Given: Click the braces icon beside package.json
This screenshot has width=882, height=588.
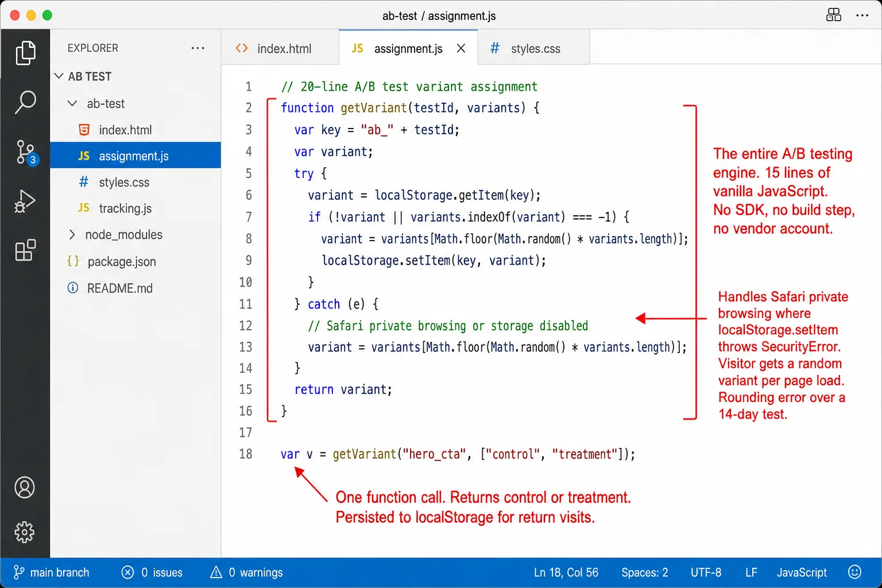Looking at the screenshot, I should click(73, 261).
